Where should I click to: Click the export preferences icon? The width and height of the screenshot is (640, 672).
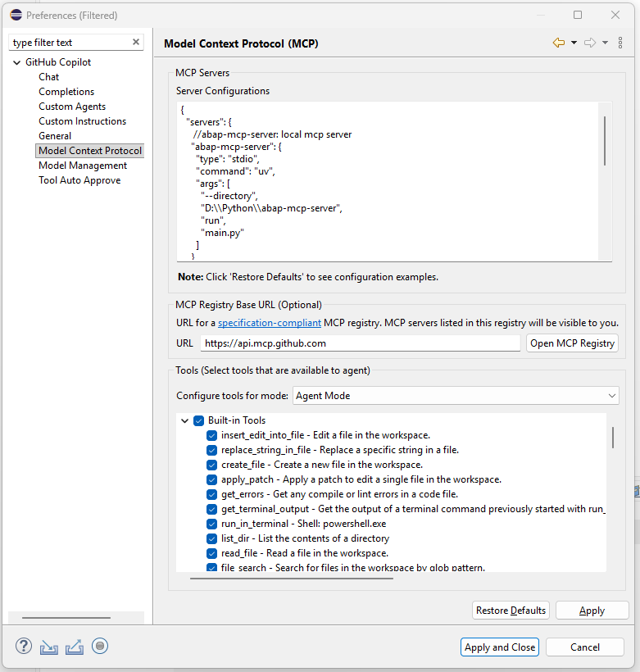coord(75,647)
